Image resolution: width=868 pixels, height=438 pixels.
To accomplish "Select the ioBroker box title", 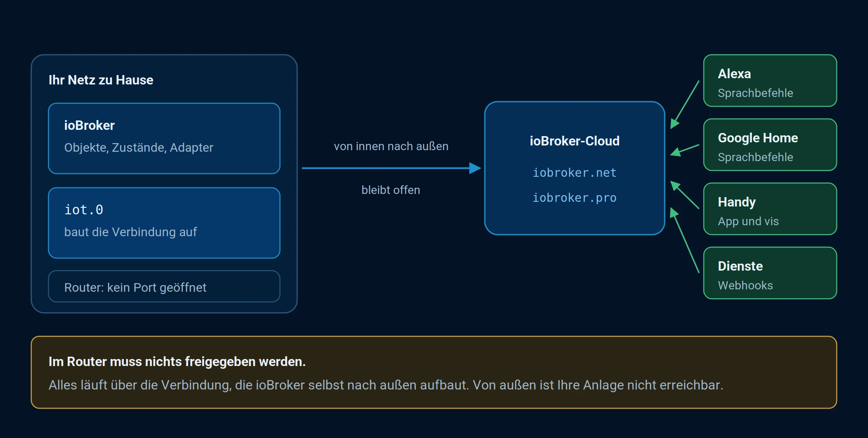I will point(89,126).
